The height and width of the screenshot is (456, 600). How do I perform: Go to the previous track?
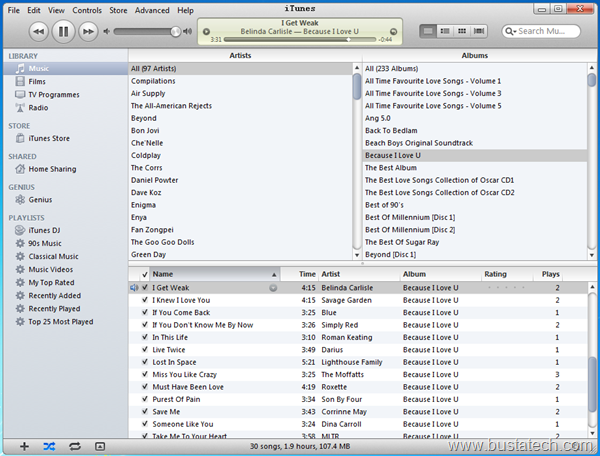pos(38,31)
